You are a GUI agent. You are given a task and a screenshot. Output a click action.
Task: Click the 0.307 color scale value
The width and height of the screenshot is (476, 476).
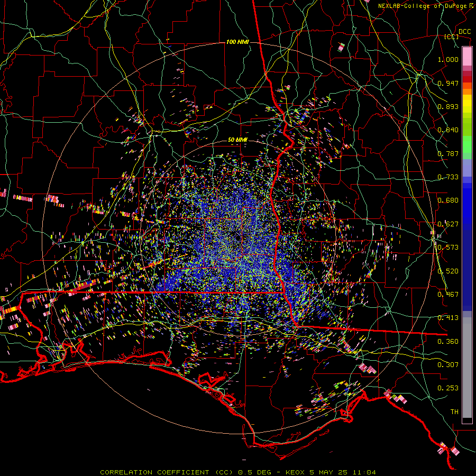[448, 365]
